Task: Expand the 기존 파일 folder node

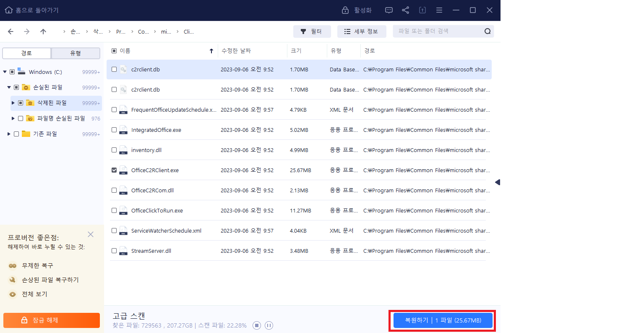Action: 8,134
